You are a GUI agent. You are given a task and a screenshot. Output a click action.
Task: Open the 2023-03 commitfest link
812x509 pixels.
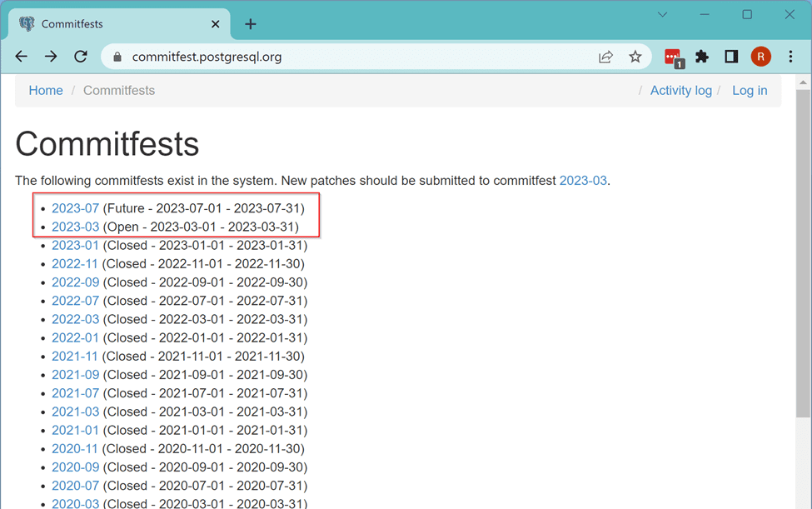click(x=75, y=227)
